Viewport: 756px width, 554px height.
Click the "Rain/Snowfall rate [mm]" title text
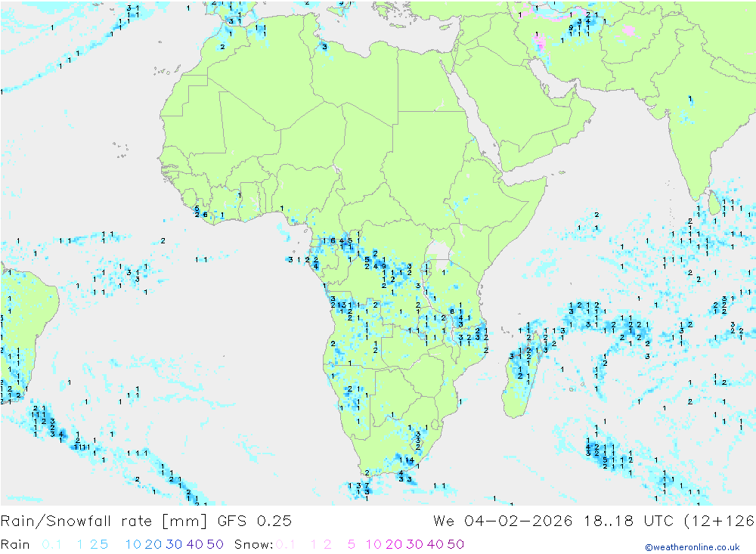[x=104, y=522]
